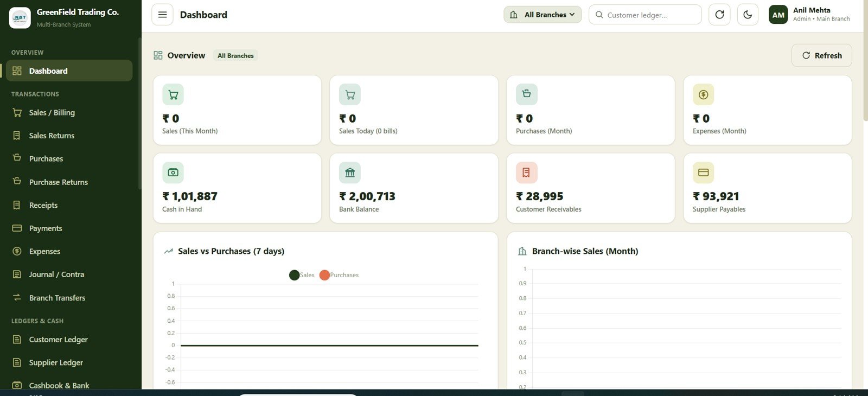This screenshot has width=868, height=396.
Task: Click the ₹ 28,995 Customer Receivables value
Action: pos(540,196)
